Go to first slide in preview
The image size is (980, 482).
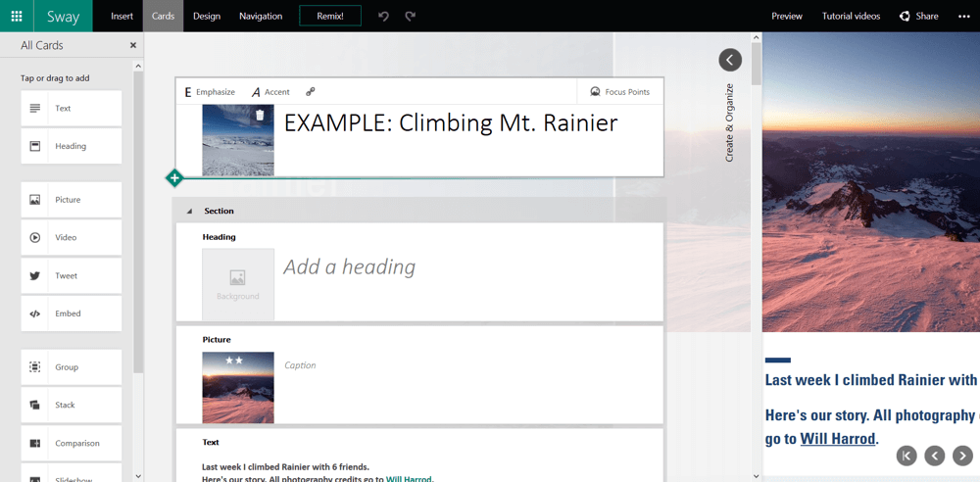(x=906, y=456)
